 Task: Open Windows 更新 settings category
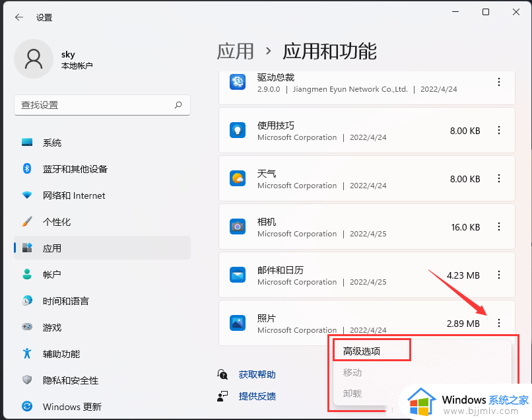point(102,406)
